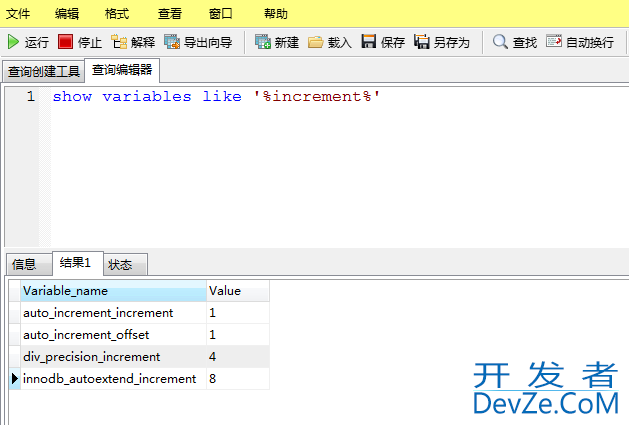The width and height of the screenshot is (629, 425).
Task: Save the query using 保存 icon
Action: point(369,42)
